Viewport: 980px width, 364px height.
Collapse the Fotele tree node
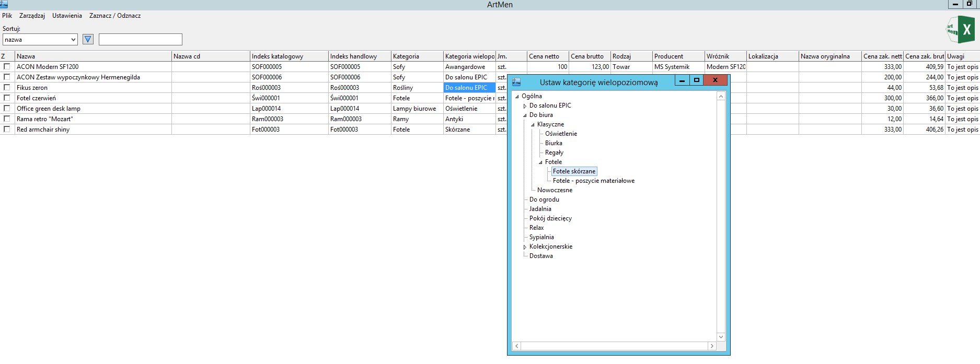point(540,162)
